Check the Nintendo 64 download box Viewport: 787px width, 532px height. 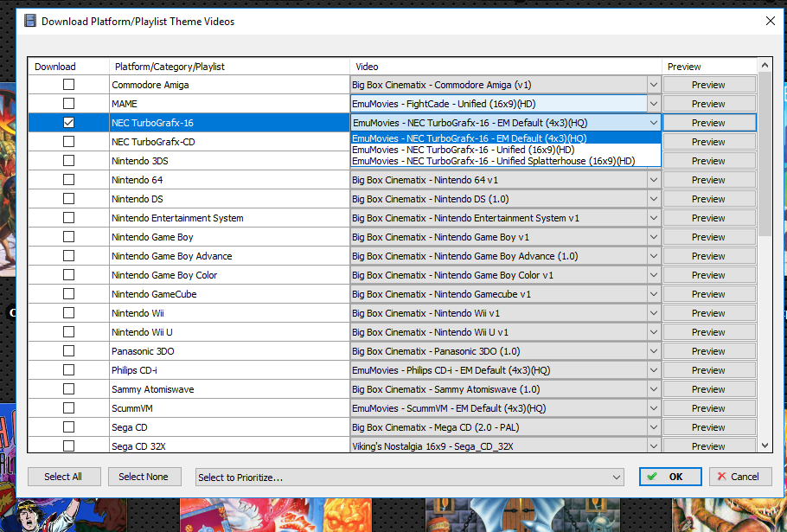pyautogui.click(x=69, y=180)
